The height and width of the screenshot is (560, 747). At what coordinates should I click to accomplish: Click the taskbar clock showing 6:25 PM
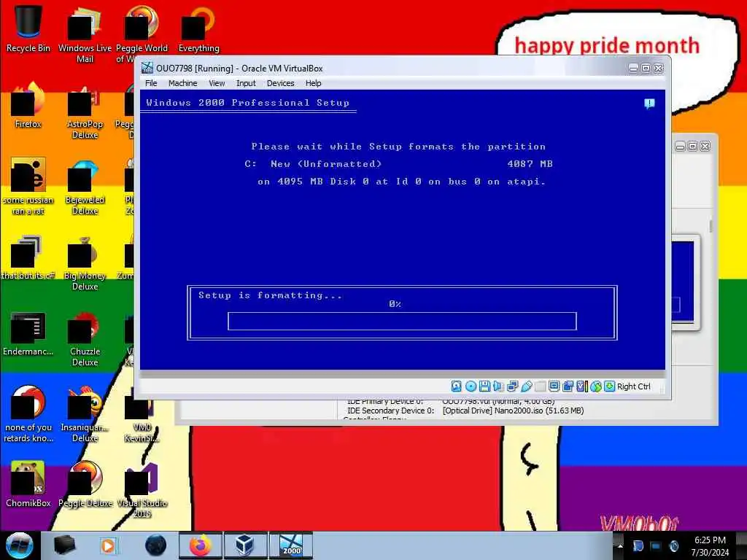(710, 546)
